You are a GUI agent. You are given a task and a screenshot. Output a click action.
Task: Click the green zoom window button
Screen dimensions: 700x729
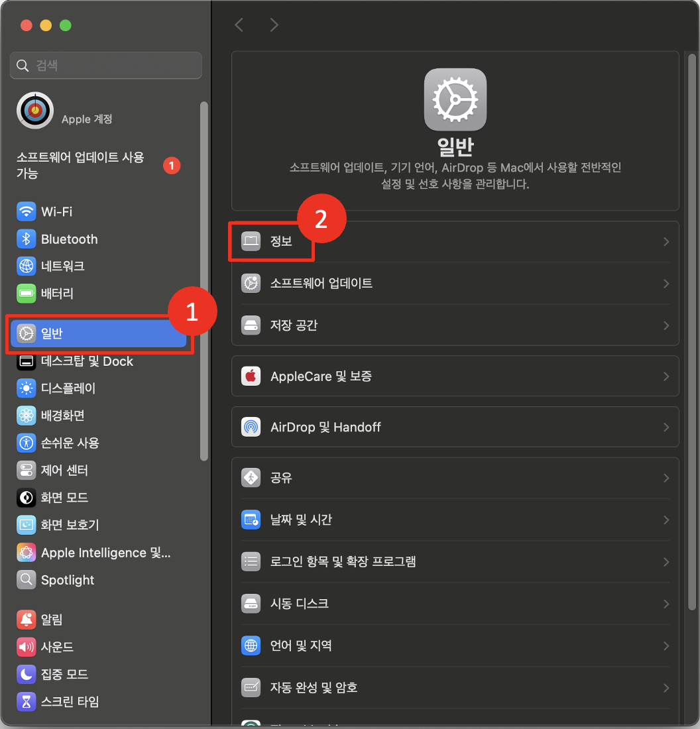66,26
